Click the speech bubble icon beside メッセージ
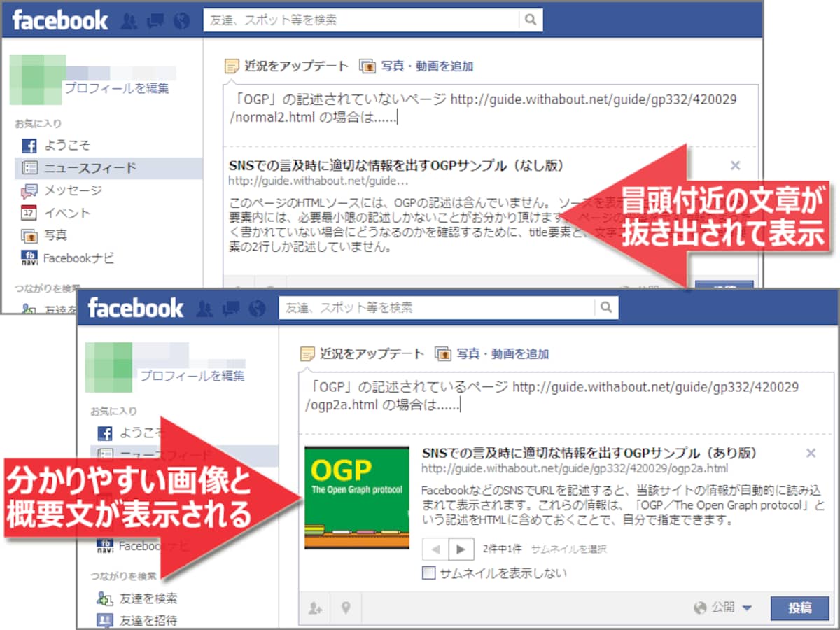This screenshot has width=840, height=630. coord(29,190)
